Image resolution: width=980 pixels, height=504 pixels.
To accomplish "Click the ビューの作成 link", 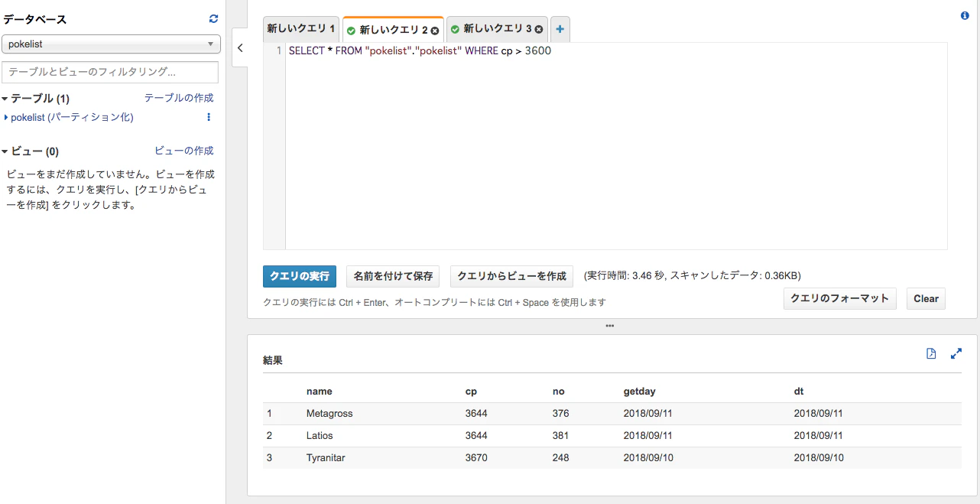I will tap(184, 151).
